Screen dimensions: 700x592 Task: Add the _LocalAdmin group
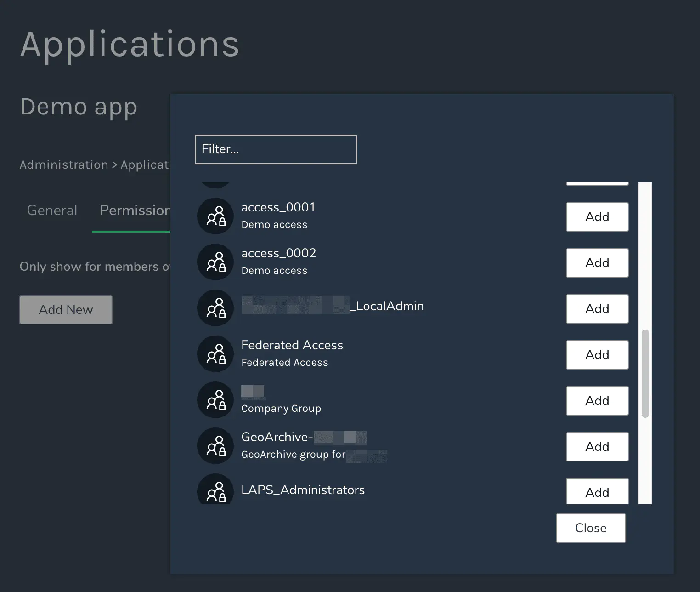pyautogui.click(x=597, y=309)
